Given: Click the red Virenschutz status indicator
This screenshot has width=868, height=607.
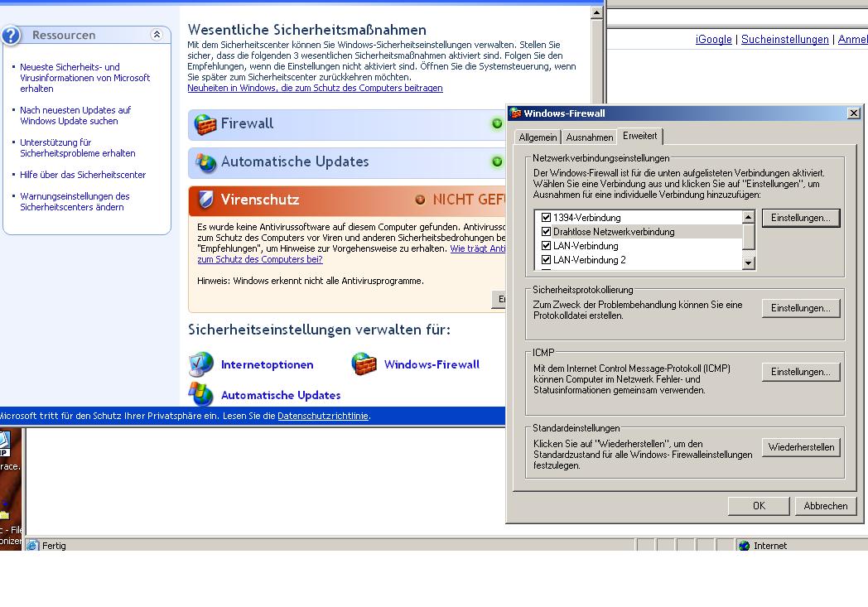Looking at the screenshot, I should (x=420, y=200).
